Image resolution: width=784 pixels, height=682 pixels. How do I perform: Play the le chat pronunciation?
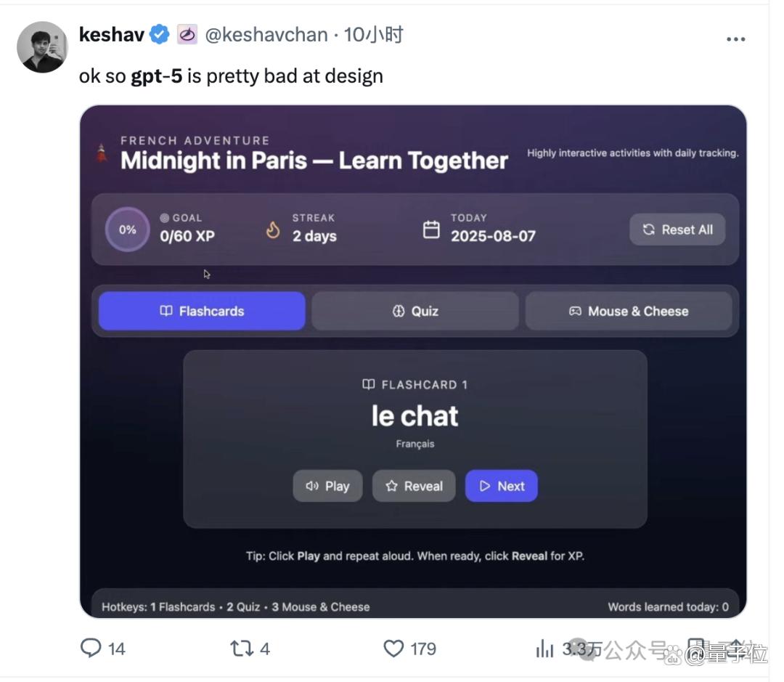327,486
